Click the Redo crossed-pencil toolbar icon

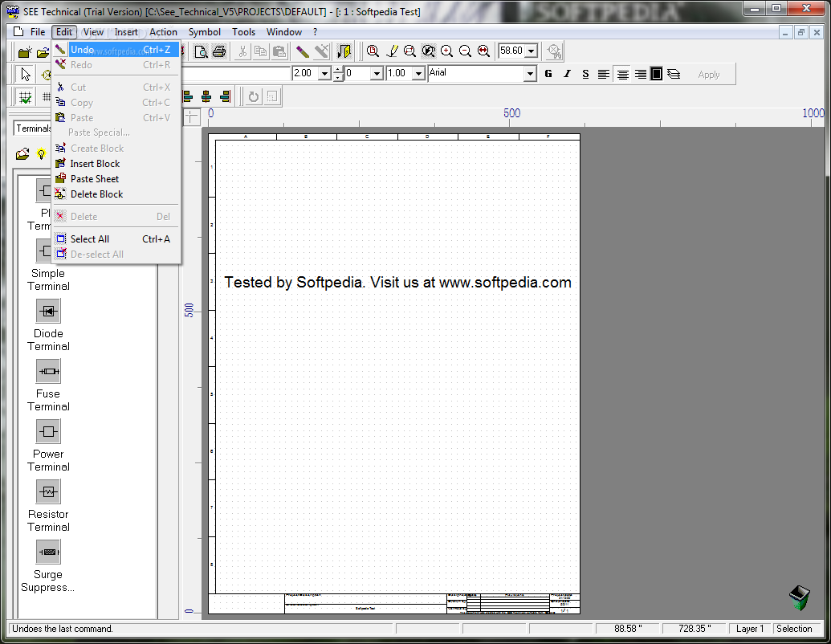coord(322,51)
